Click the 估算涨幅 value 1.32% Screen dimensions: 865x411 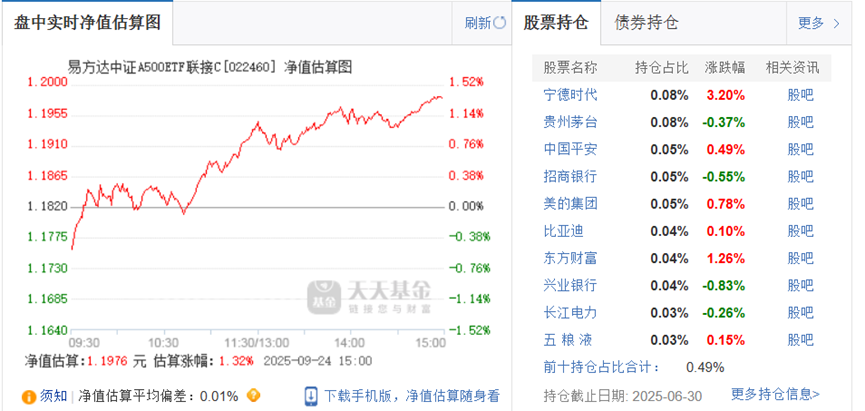[237, 361]
